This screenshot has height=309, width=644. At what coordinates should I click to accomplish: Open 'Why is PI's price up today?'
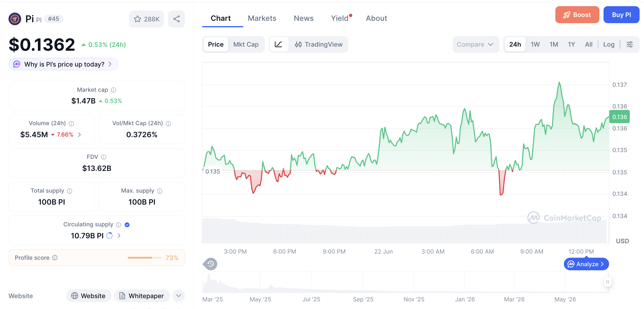(x=63, y=64)
